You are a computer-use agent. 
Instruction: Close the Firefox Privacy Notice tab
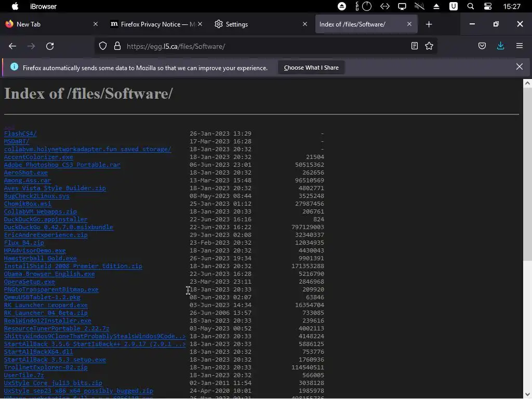point(200,24)
